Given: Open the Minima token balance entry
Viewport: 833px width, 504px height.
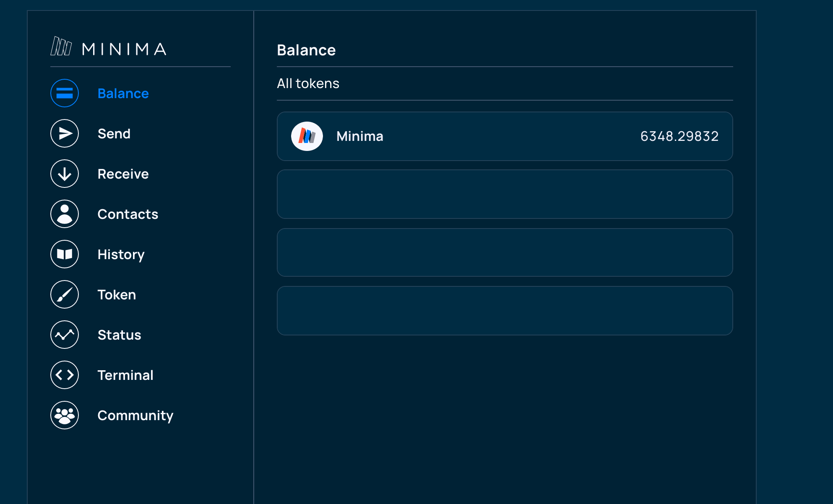Looking at the screenshot, I should click(505, 136).
